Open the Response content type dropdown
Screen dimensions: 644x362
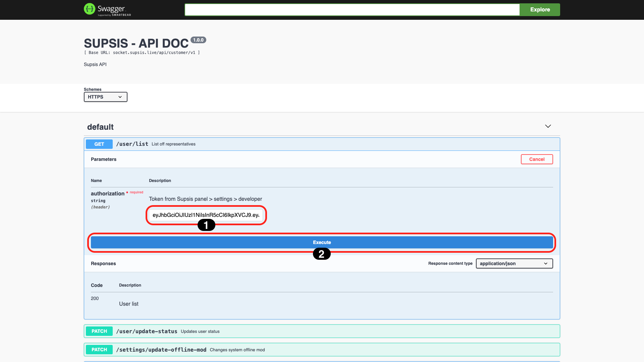click(515, 263)
